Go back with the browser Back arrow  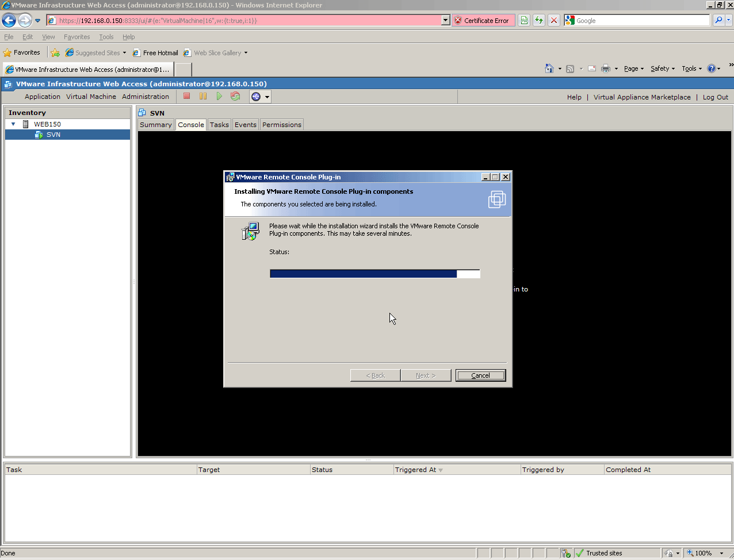pyautogui.click(x=9, y=21)
